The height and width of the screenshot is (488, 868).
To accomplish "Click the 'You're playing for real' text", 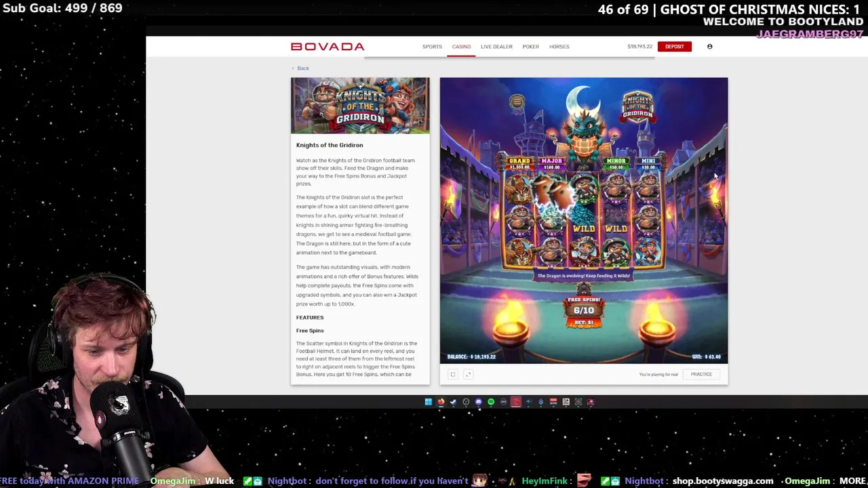I will pyautogui.click(x=658, y=374).
